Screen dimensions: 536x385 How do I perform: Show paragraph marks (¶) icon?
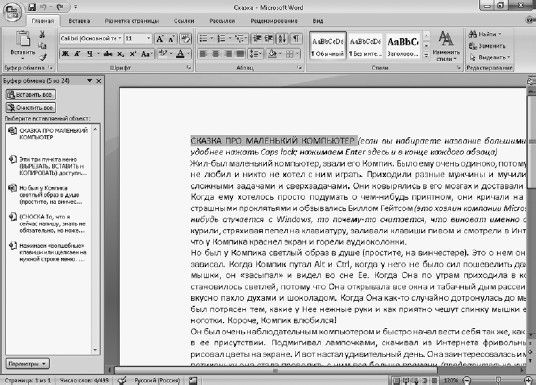tap(296, 38)
